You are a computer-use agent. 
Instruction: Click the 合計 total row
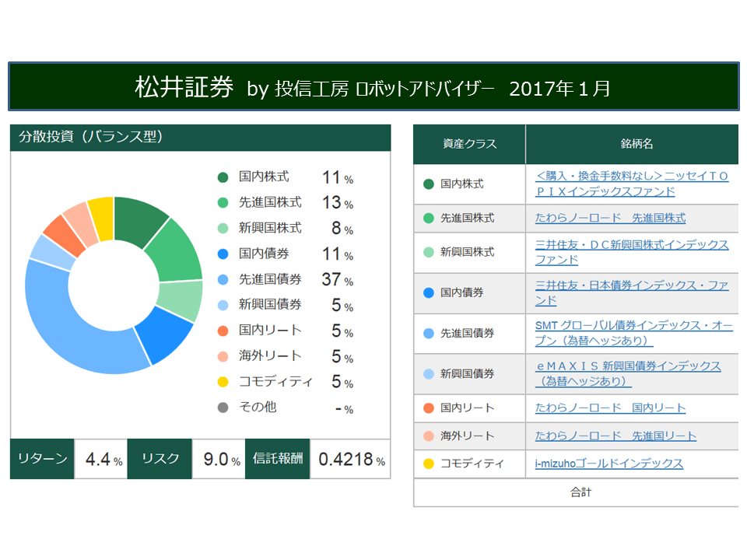(576, 492)
